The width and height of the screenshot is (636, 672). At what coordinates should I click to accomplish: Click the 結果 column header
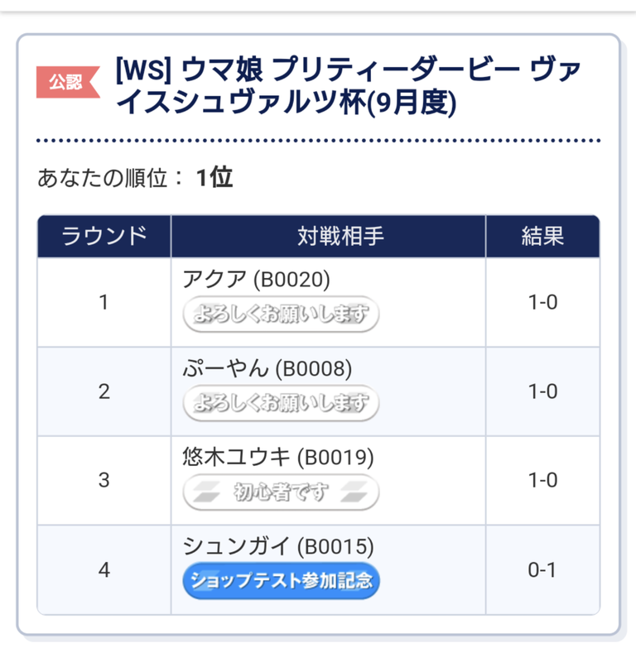(x=542, y=236)
